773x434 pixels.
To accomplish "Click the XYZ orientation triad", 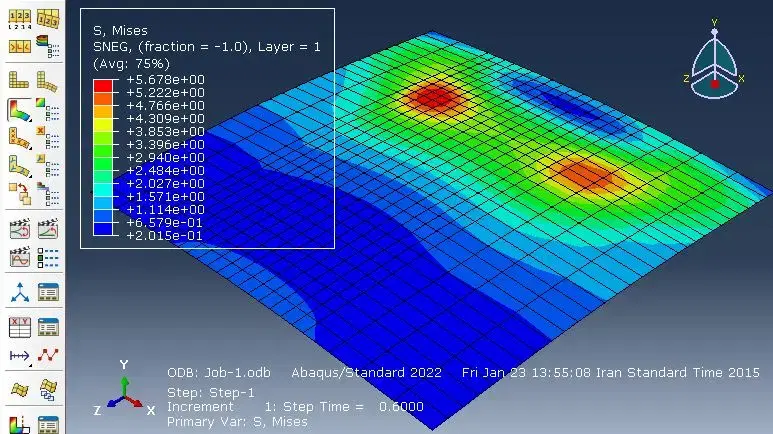I will (x=124, y=390).
